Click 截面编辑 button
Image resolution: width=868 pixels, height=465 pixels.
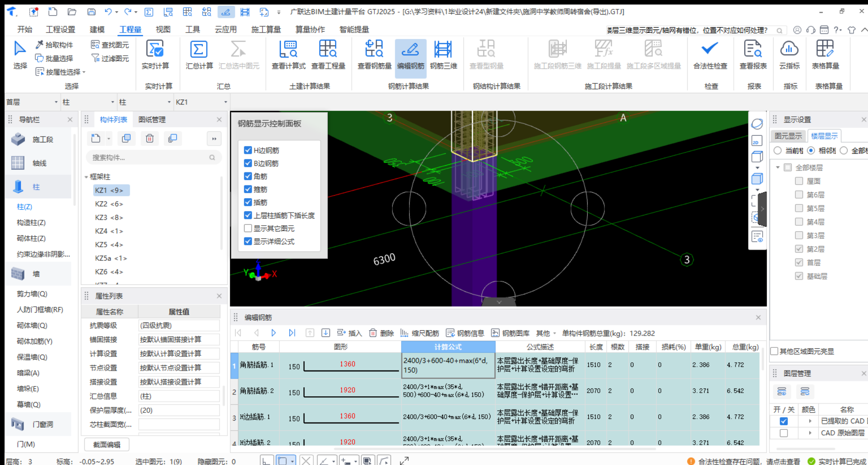pos(107,445)
